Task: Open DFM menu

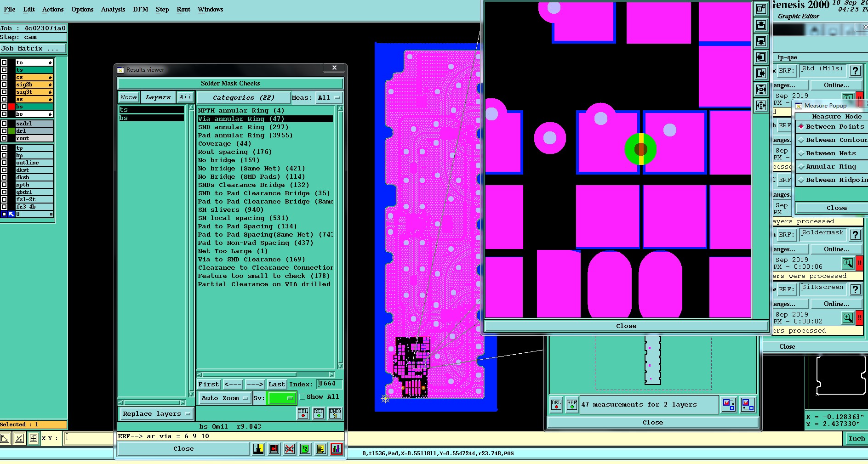Action: coord(141,9)
